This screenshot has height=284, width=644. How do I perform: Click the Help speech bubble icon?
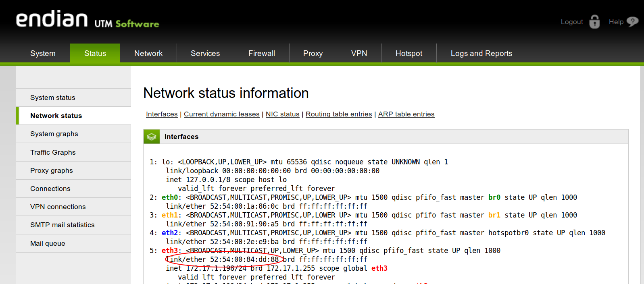pyautogui.click(x=632, y=22)
